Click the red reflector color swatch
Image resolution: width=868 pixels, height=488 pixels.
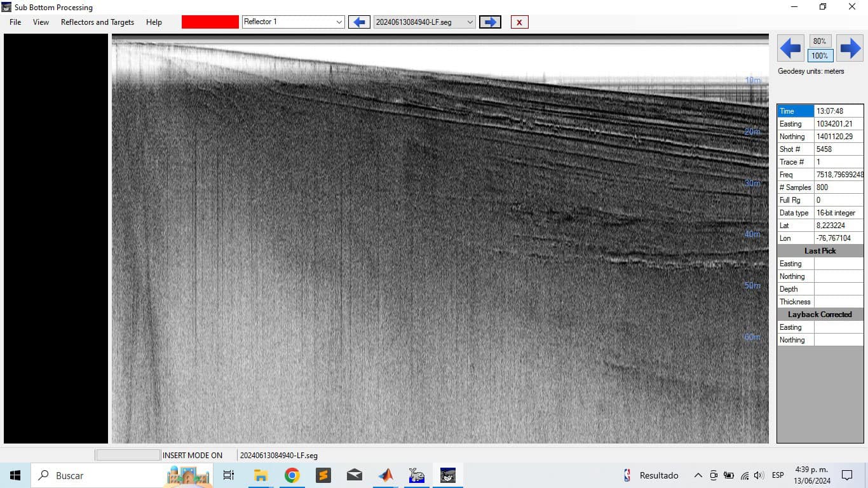tap(210, 22)
